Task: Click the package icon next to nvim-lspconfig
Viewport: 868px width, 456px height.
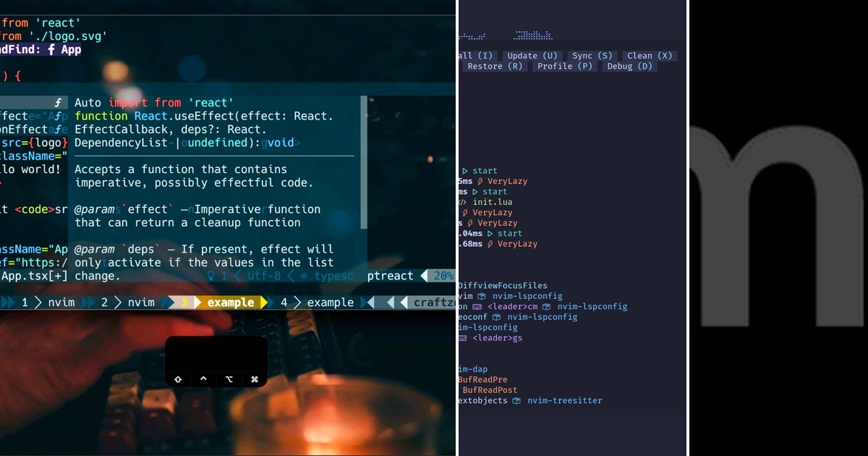Action: tap(482, 296)
